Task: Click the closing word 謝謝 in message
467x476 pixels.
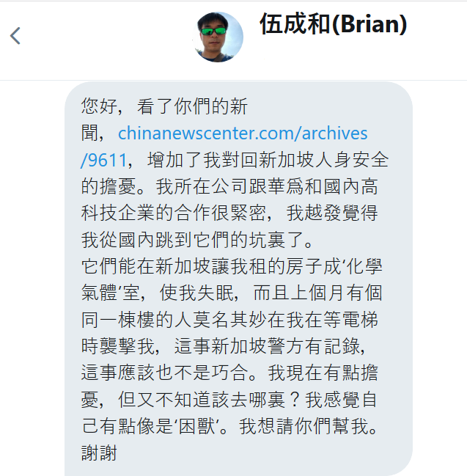Action: click(99, 453)
